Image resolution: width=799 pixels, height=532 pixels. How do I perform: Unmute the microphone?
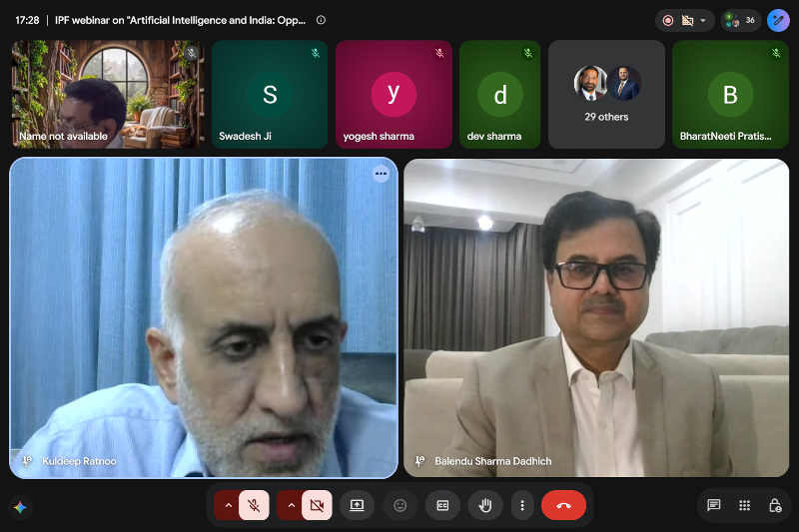[x=254, y=505]
